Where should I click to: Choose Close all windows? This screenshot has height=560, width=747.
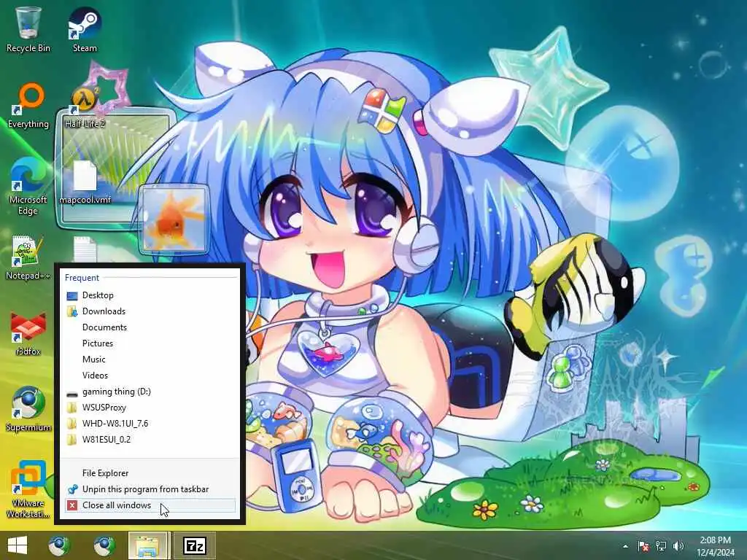coord(150,506)
